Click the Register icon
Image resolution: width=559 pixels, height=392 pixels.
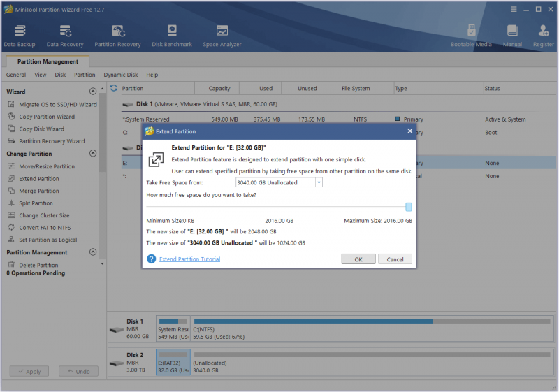[544, 36]
